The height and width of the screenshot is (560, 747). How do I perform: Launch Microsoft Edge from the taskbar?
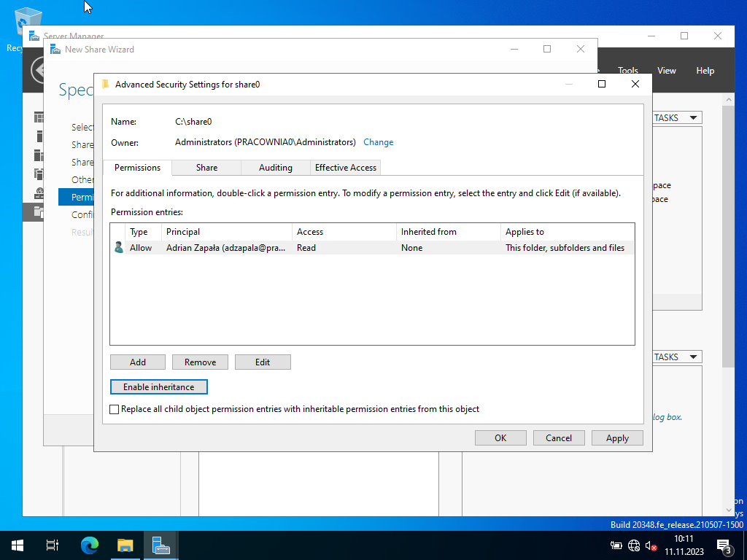tap(89, 545)
